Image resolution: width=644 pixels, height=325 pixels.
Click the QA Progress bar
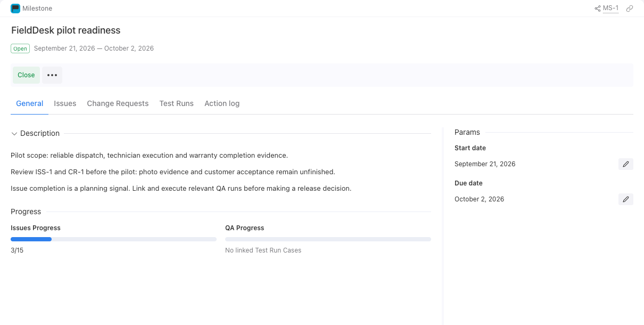click(x=328, y=239)
